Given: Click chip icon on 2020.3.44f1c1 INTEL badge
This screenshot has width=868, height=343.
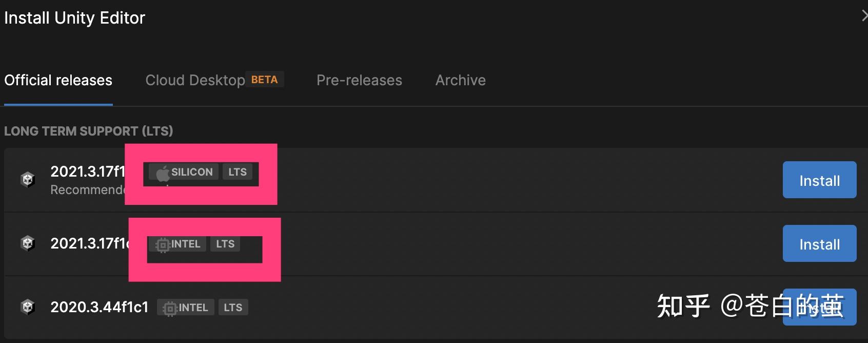Looking at the screenshot, I should (169, 308).
